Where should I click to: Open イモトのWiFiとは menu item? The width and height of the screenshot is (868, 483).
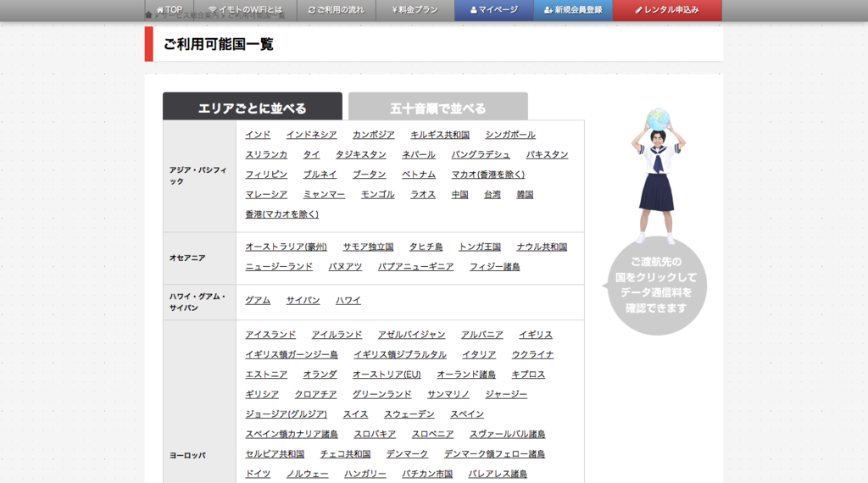pyautogui.click(x=245, y=10)
